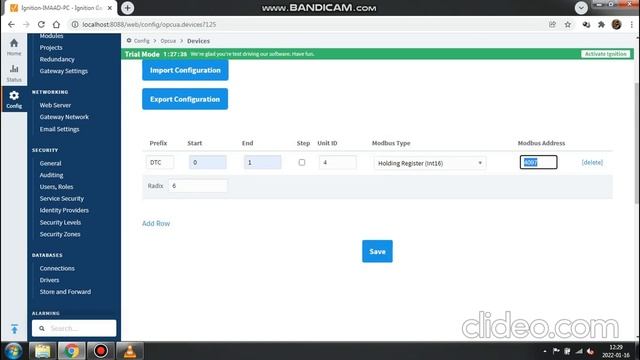
Task: Open Security Levels page
Action: [60, 222]
